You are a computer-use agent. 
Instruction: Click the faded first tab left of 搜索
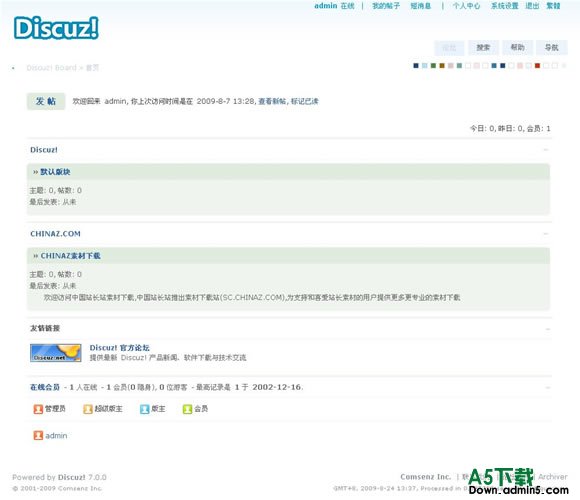tap(449, 48)
